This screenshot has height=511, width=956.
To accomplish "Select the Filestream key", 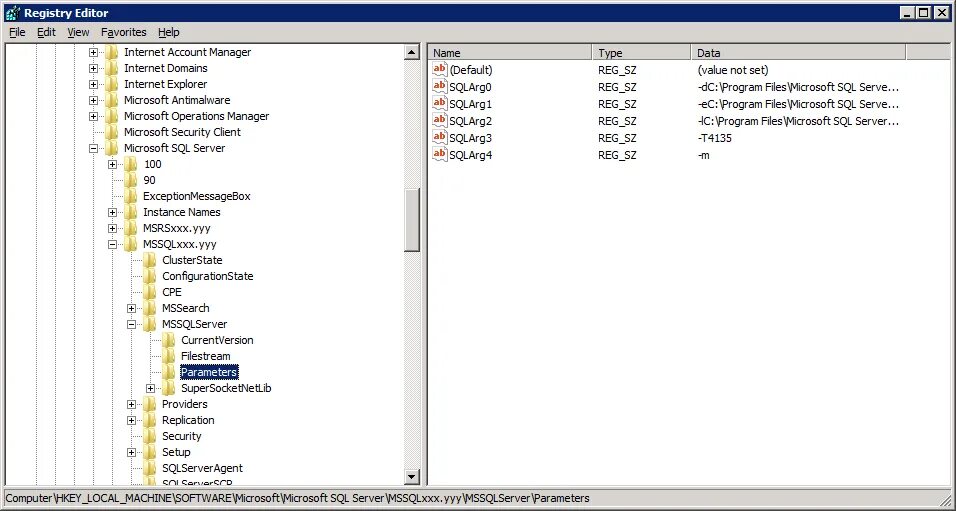I will (205, 356).
